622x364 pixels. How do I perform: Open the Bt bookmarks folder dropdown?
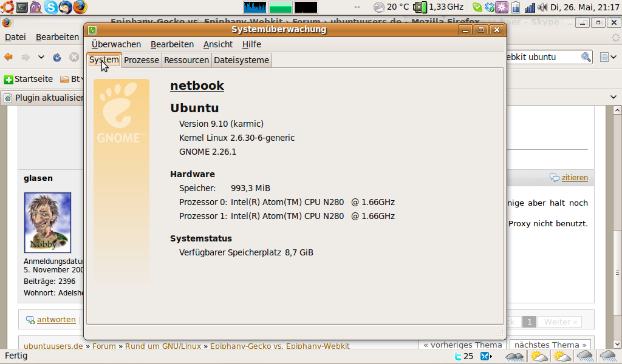(72, 79)
